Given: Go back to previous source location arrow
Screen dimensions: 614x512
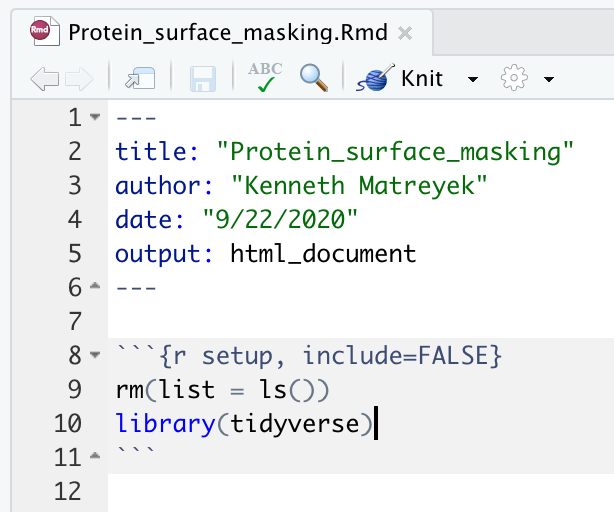Looking at the screenshot, I should (x=45, y=79).
